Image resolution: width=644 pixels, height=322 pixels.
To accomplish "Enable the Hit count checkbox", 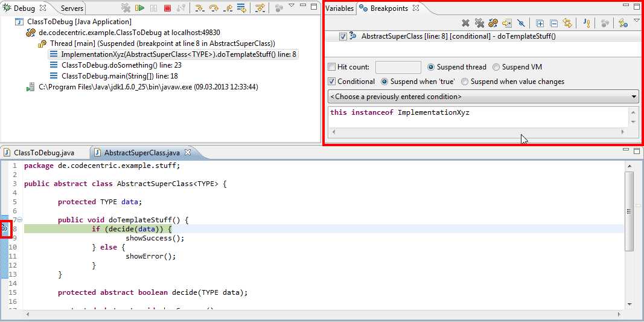I will point(332,67).
